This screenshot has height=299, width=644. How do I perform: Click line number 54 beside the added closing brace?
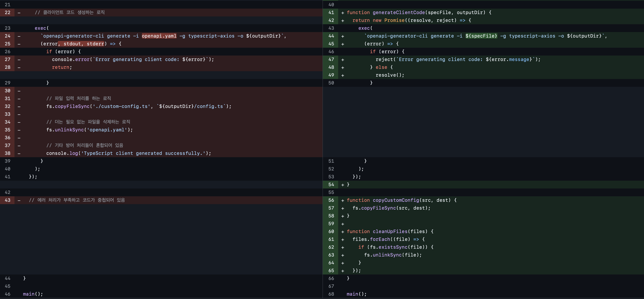(331, 185)
